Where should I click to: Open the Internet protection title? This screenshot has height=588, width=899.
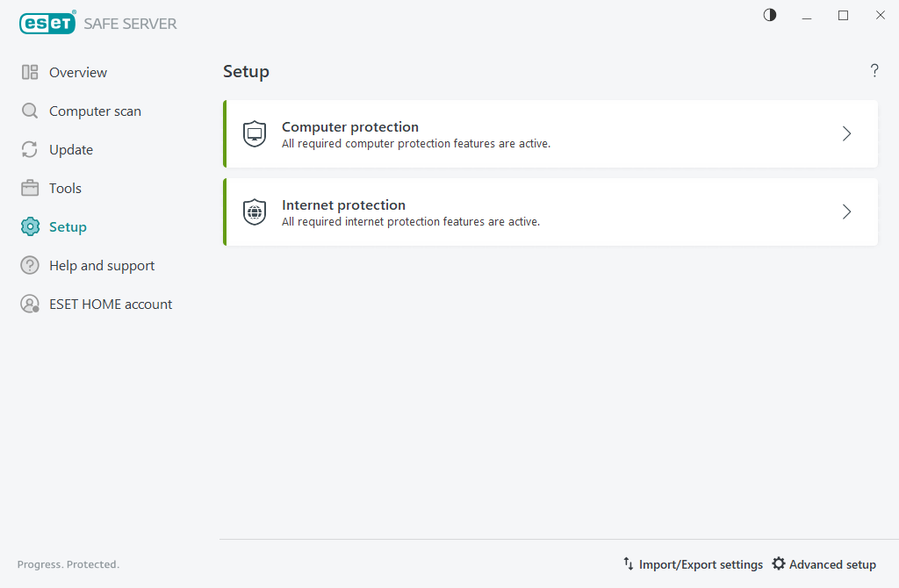click(343, 204)
